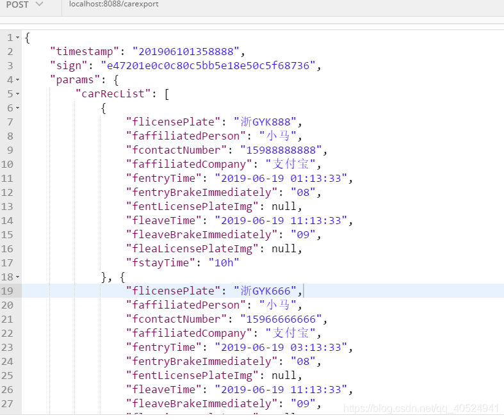Image resolution: width=504 pixels, height=420 pixels.
Task: Click the fentryBrakeImmediately value "08" on line 12
Action: pos(303,193)
